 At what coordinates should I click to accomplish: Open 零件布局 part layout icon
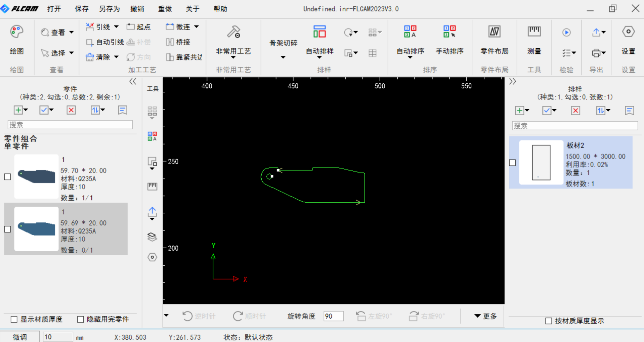494,32
